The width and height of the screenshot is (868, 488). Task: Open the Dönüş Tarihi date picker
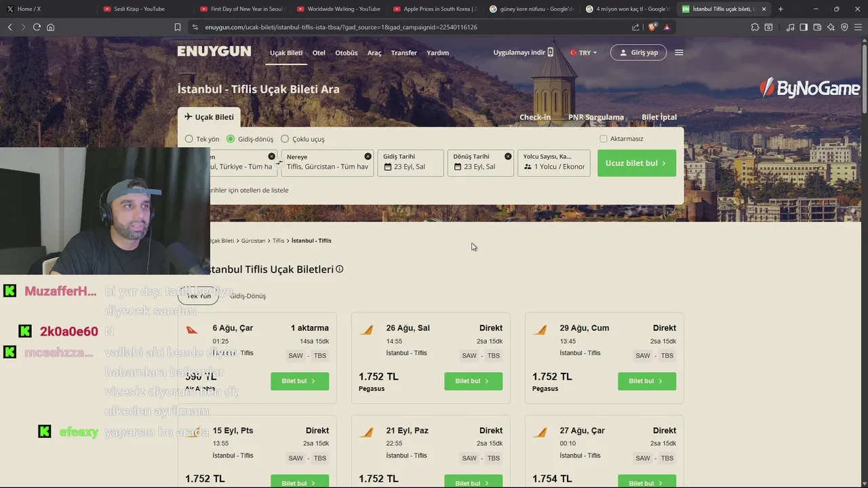(x=481, y=163)
